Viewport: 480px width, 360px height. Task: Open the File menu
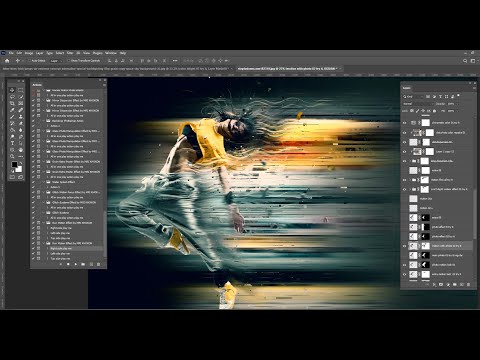coord(11,53)
